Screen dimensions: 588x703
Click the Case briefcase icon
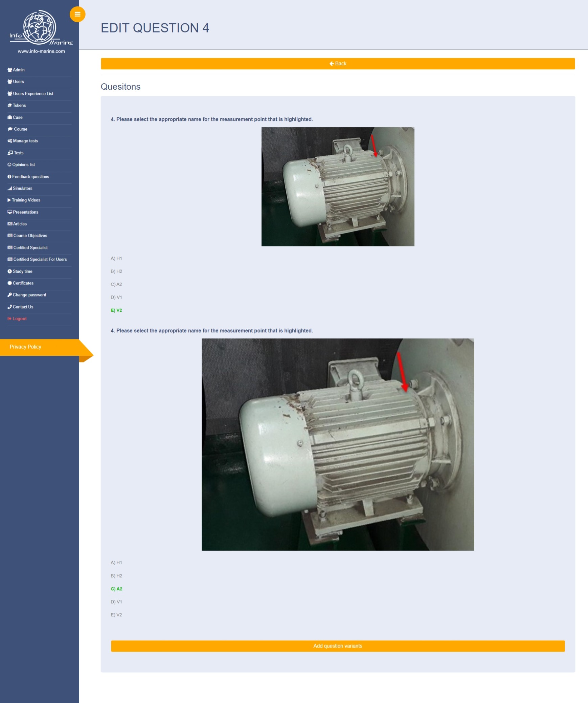point(9,117)
